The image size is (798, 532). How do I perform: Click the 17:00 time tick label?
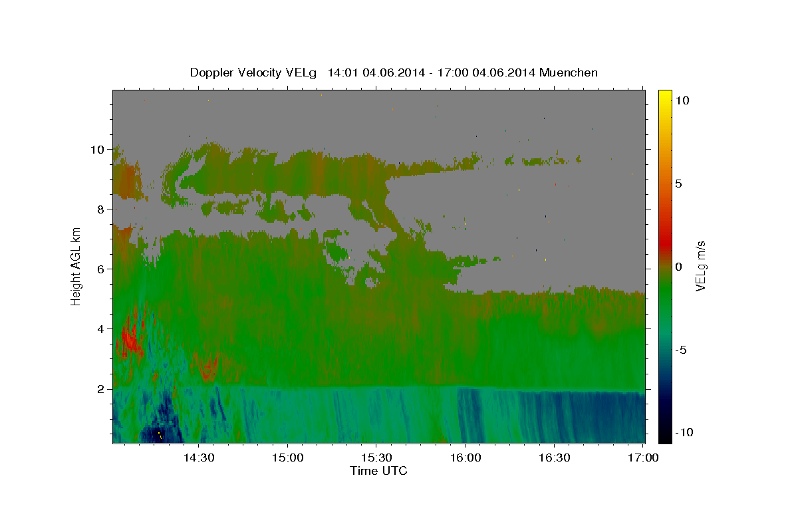coord(642,458)
